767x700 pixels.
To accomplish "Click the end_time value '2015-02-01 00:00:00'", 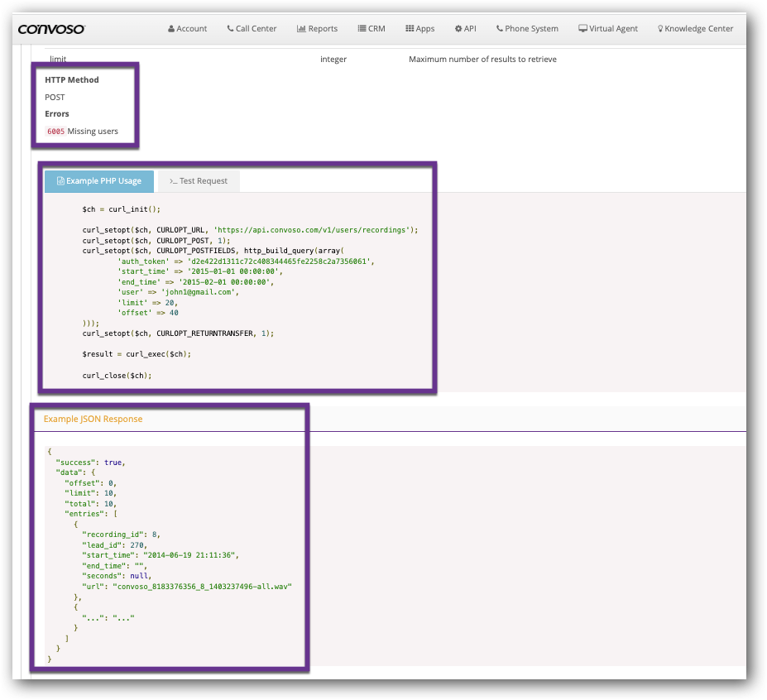I will pos(226,282).
